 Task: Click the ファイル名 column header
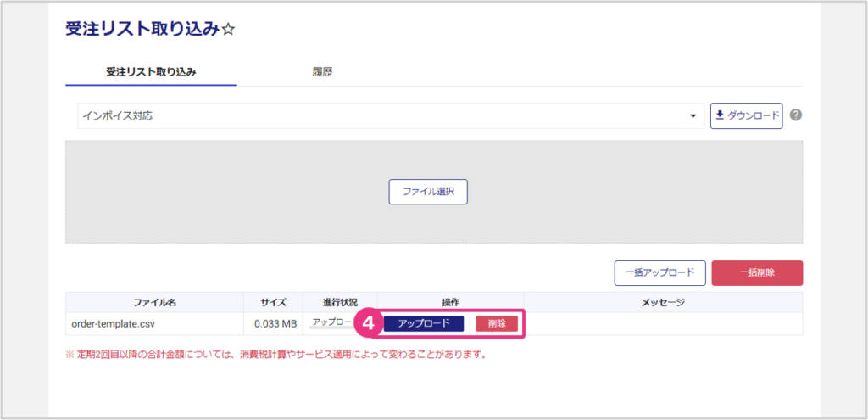coord(153,302)
